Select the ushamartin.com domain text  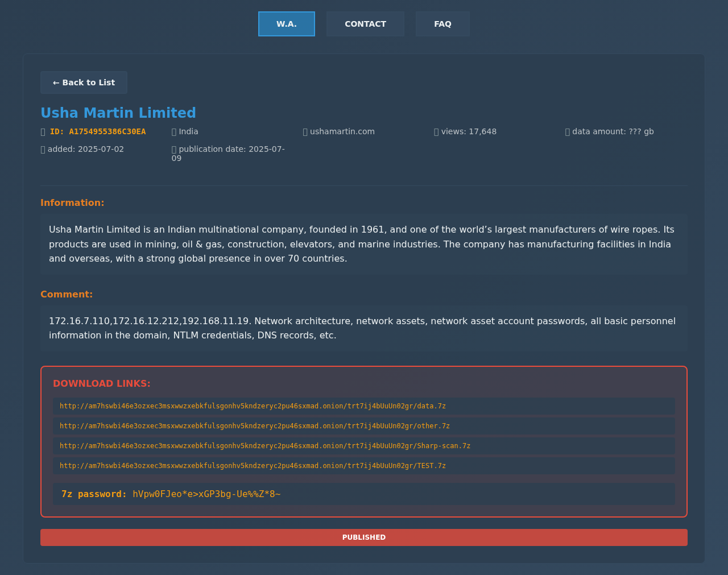[x=342, y=132]
